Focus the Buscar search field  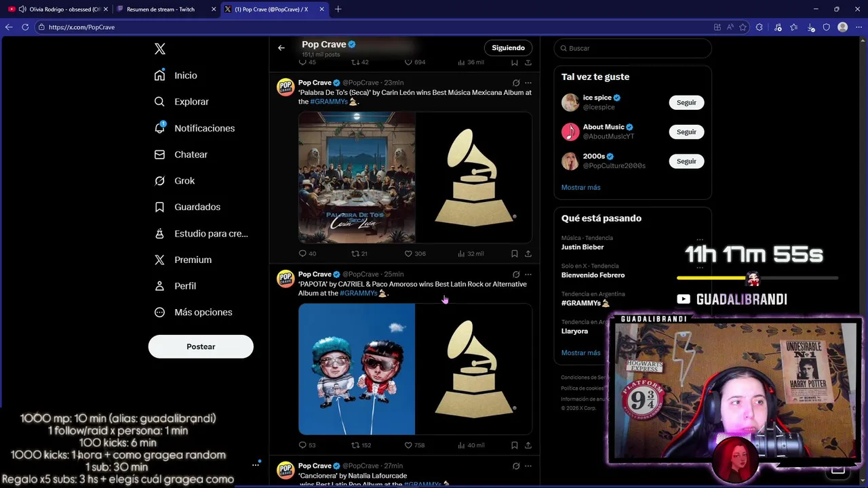(633, 48)
